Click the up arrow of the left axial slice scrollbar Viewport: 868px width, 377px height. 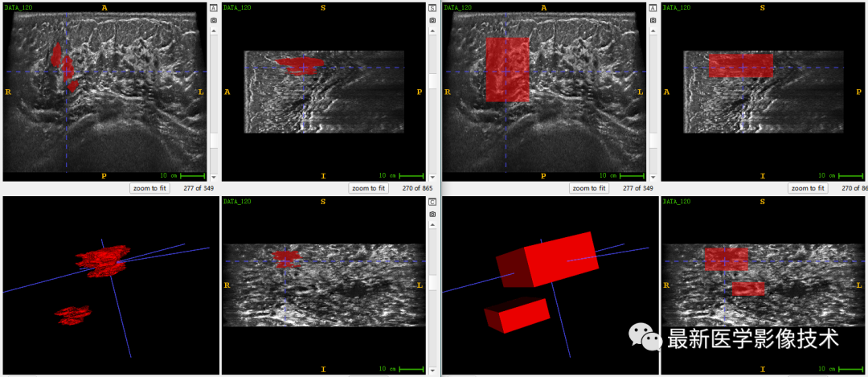tap(214, 31)
